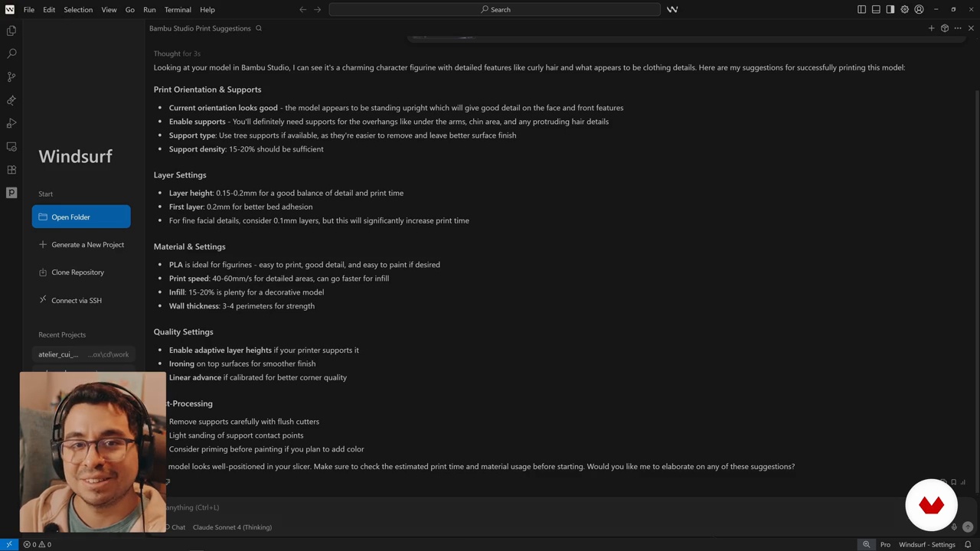Open the Selection menu
This screenshot has width=980, height=551.
(78, 10)
